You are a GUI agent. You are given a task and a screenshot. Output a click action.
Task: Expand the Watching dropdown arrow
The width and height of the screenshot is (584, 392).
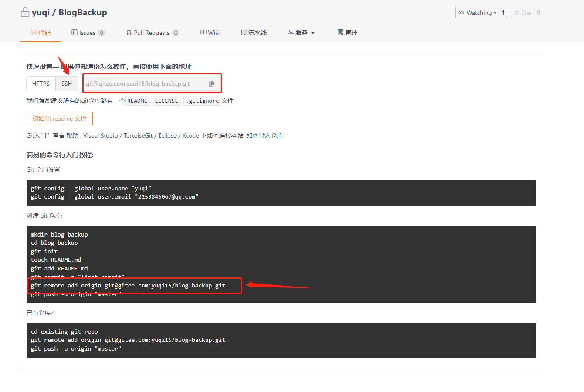pyautogui.click(x=495, y=13)
